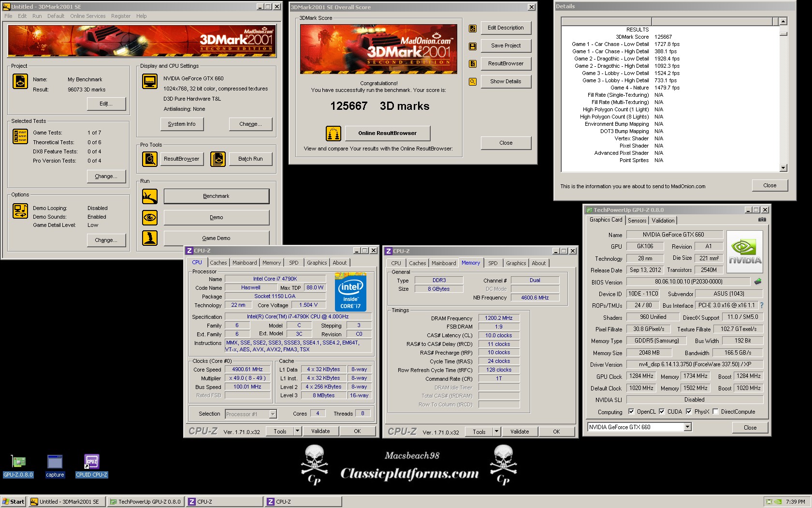Click the Demo eye icon
The image size is (812, 508).
[150, 218]
